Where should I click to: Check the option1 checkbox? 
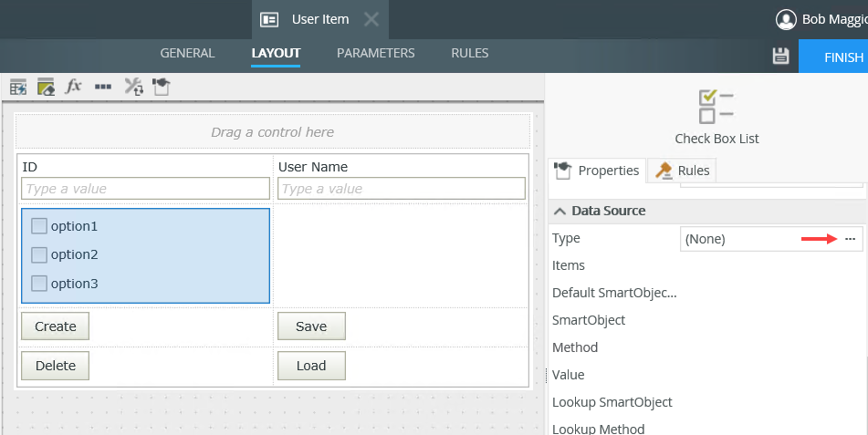[x=39, y=226]
